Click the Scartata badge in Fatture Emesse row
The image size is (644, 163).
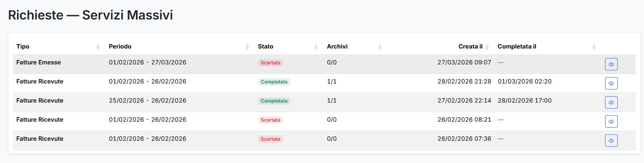point(270,63)
